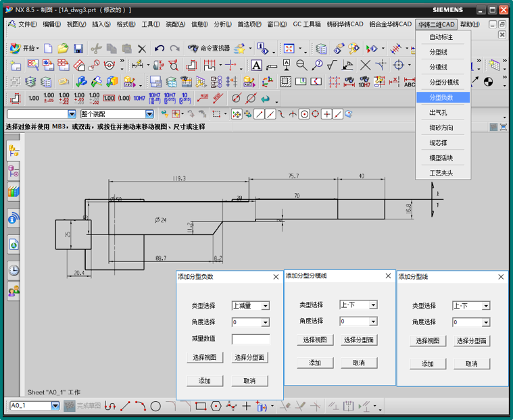Screen dimensions: 513x420
Task: Open 类型选择 dropdown in 添加分型分模线 dialog
Action: coord(373,305)
